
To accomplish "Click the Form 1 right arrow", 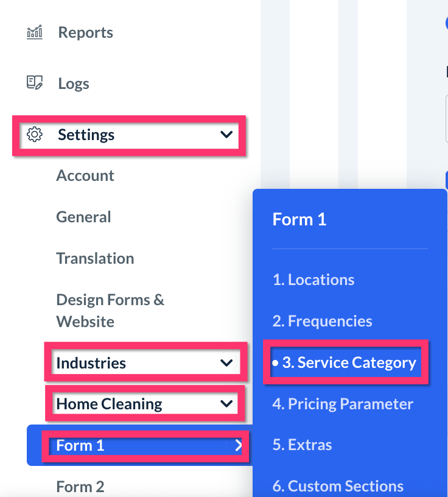I will coord(239,446).
